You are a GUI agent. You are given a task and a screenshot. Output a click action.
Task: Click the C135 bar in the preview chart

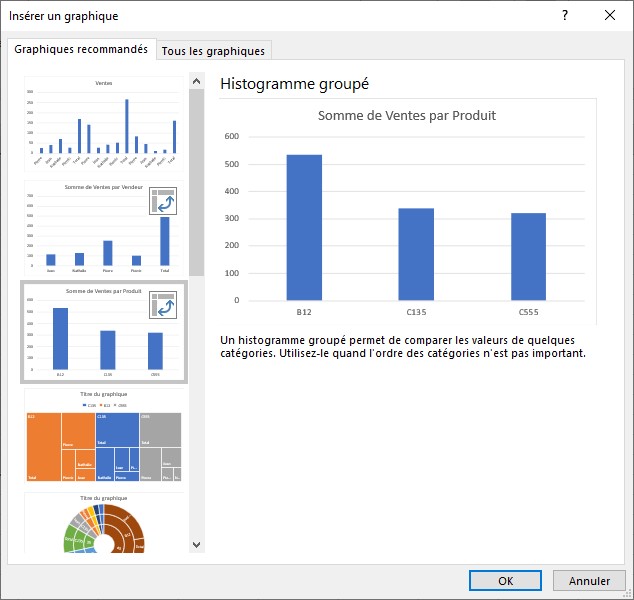[416, 254]
